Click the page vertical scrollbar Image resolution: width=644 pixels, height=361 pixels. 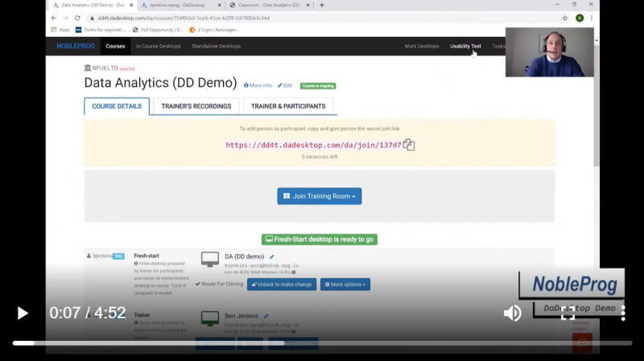tap(597, 107)
